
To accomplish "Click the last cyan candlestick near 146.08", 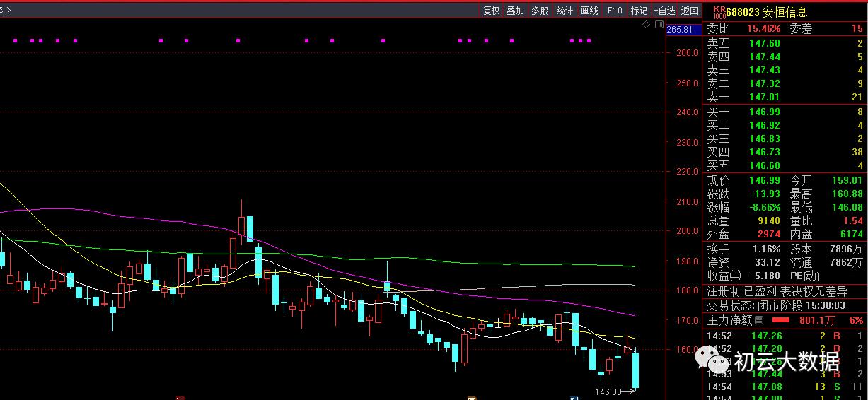I will [636, 370].
